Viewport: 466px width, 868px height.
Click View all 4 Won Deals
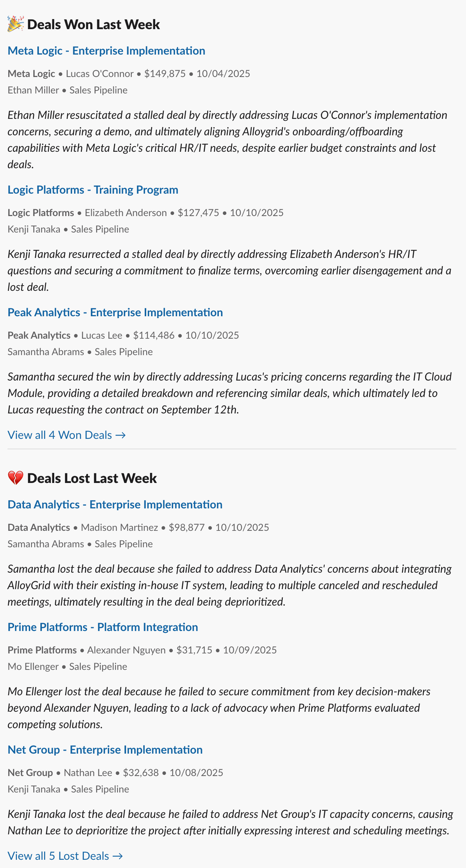[x=59, y=435]
